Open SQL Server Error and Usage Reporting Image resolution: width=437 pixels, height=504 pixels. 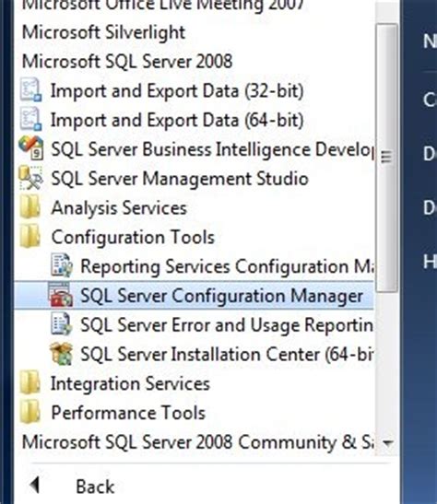pos(227,325)
